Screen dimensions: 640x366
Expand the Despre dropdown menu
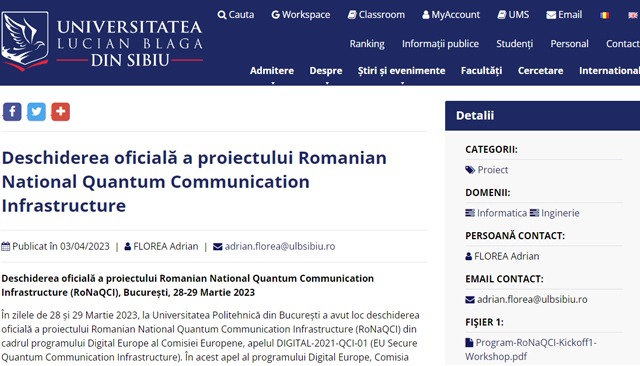pyautogui.click(x=326, y=71)
